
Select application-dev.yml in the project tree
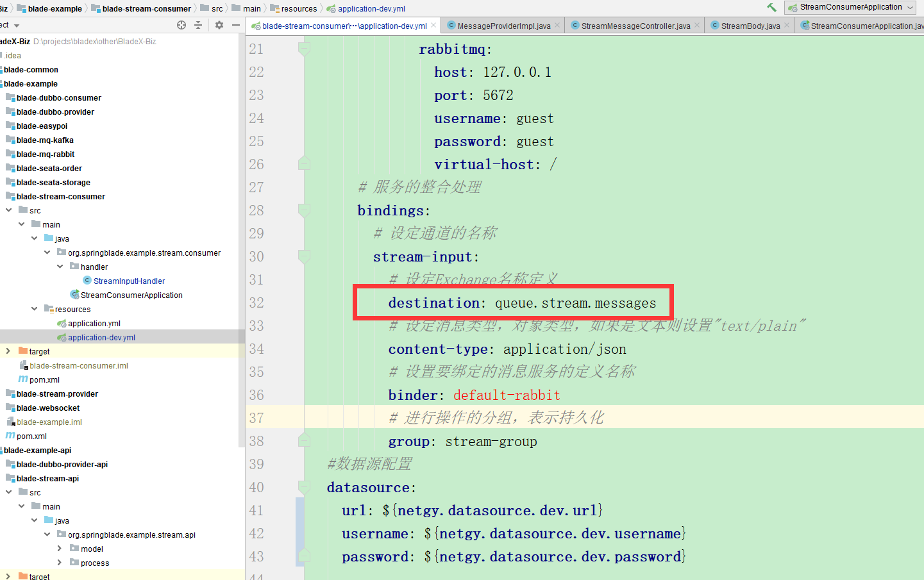101,337
